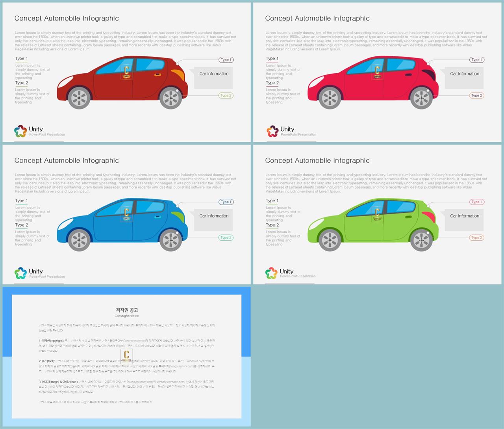Viewport: 504px width, 429px height.
Task: Select the crimson car slide thumbnail
Action: coord(377,72)
